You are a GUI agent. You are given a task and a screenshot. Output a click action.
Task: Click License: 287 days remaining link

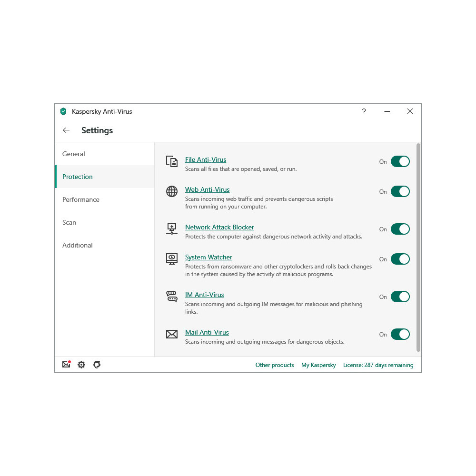pos(378,365)
